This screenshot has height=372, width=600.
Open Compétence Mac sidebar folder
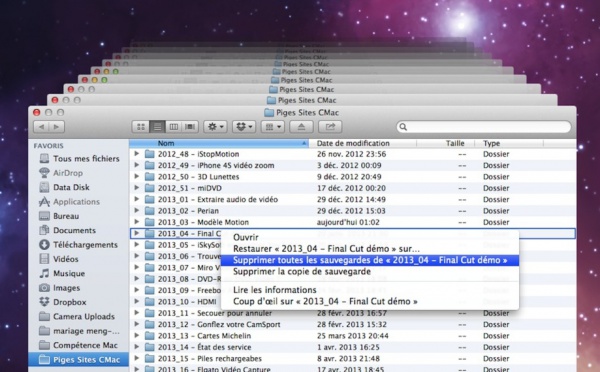point(78,345)
